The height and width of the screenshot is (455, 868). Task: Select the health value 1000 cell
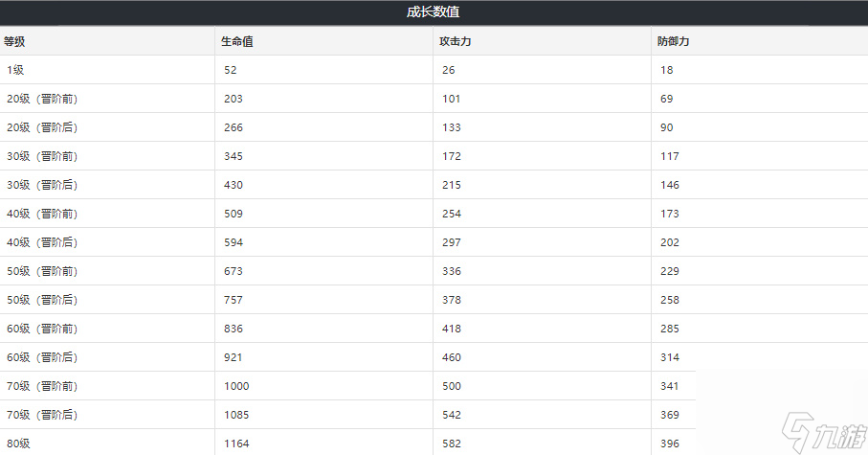click(x=234, y=386)
